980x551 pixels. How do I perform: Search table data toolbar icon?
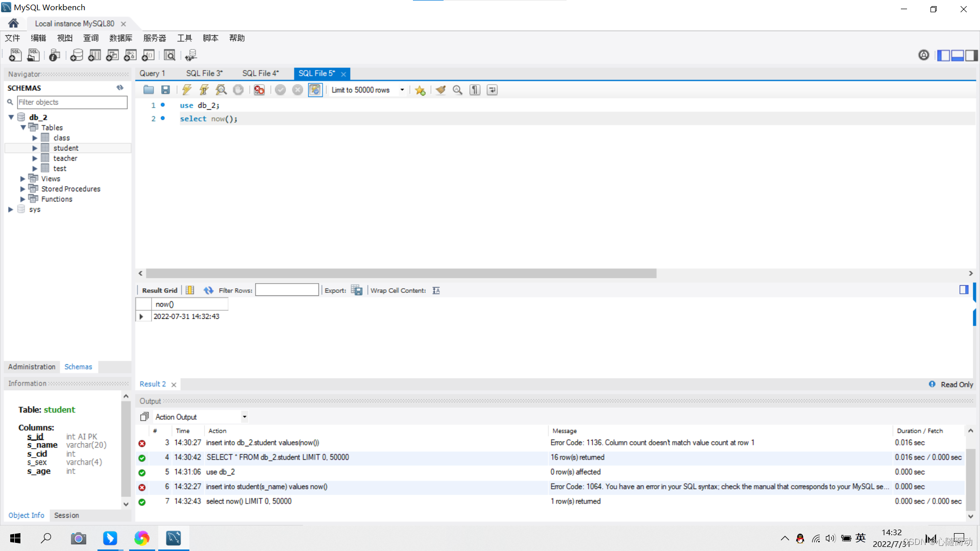[x=169, y=55]
